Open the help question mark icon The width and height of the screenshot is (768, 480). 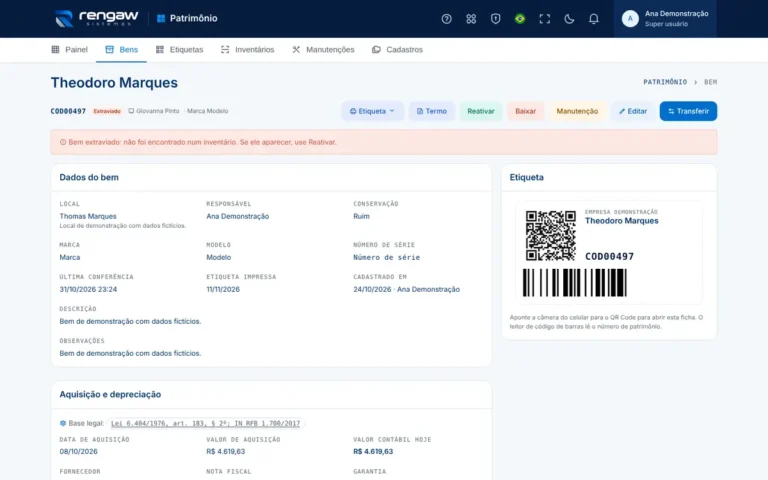446,19
